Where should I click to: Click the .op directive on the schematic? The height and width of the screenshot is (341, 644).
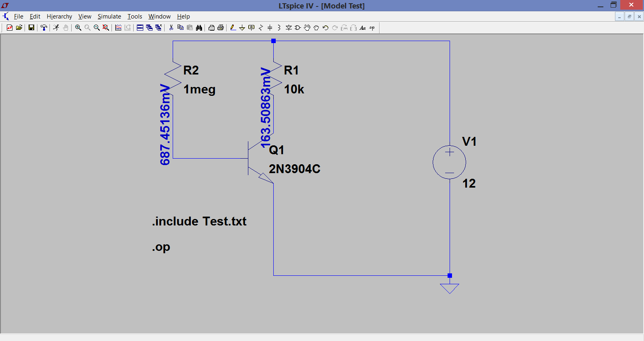(x=161, y=247)
